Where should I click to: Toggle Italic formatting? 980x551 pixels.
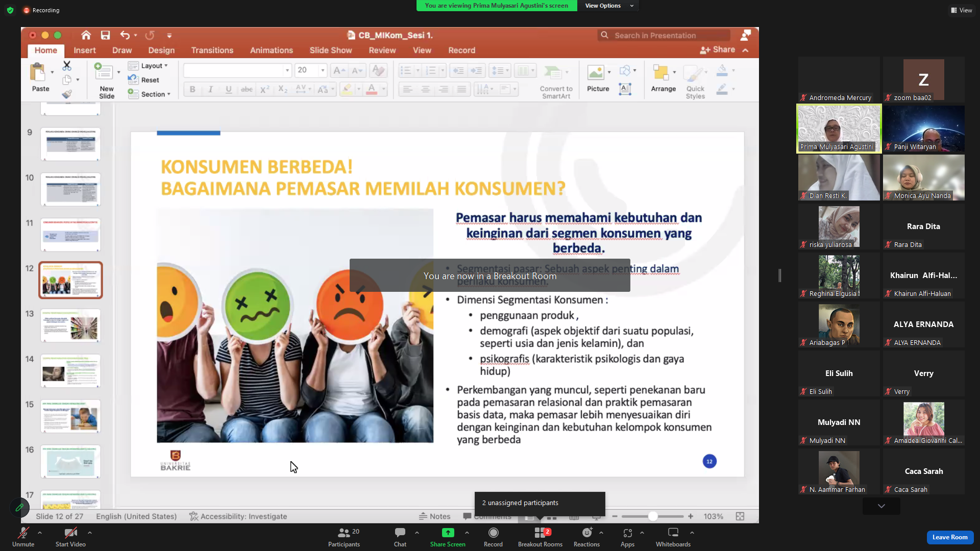pos(210,89)
